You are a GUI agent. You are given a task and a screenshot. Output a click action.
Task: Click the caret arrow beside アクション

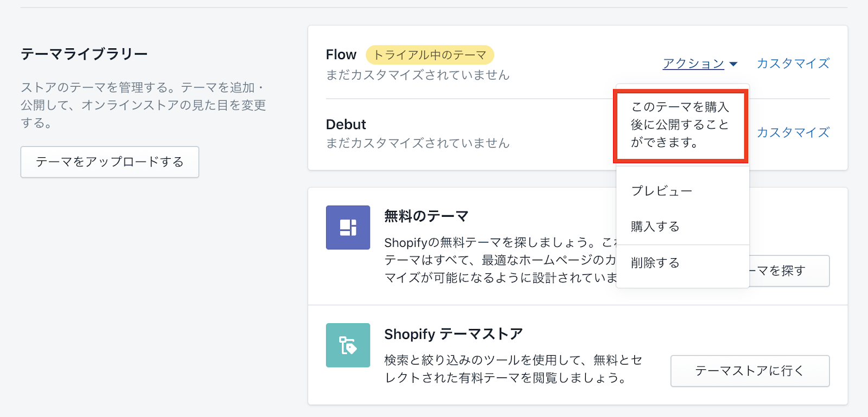[x=733, y=64]
